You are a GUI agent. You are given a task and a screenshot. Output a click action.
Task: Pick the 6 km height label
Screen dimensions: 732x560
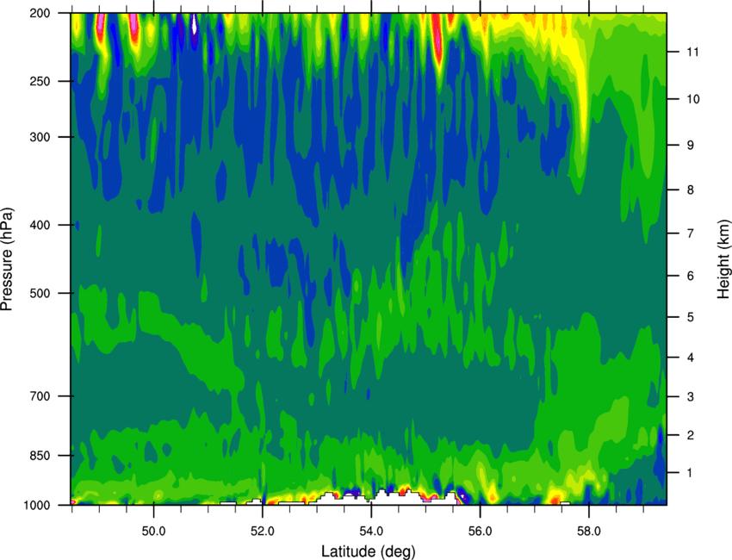pos(690,276)
